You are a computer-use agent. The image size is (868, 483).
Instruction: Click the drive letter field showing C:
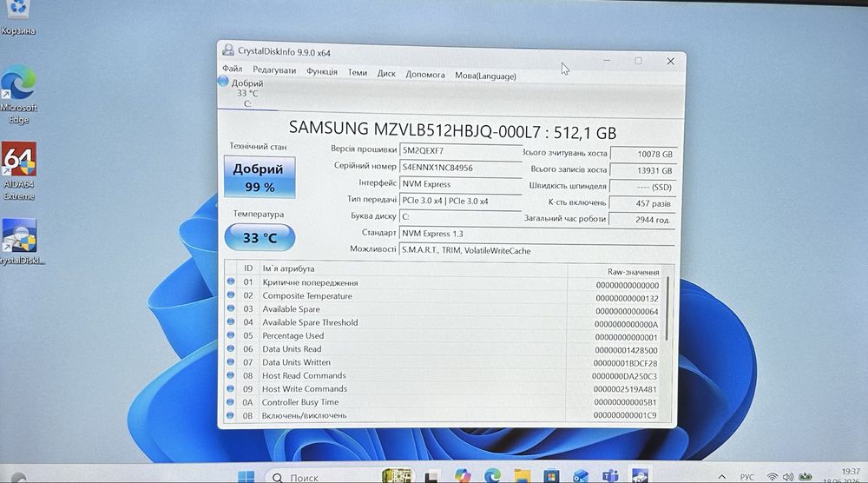(x=461, y=216)
